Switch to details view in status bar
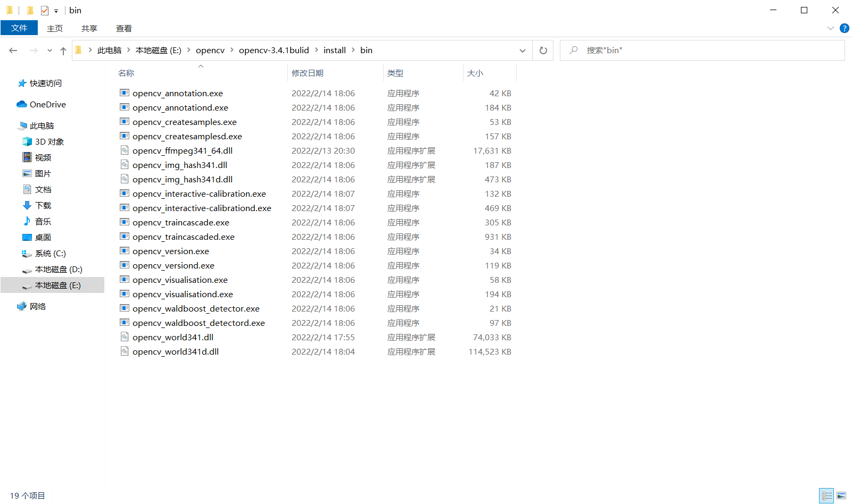Screen dimensions: 852x504 pyautogui.click(x=826, y=495)
